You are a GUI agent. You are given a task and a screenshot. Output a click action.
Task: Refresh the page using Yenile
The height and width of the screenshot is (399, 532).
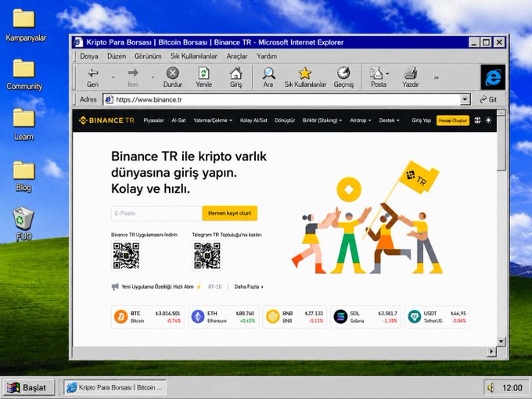click(x=203, y=77)
